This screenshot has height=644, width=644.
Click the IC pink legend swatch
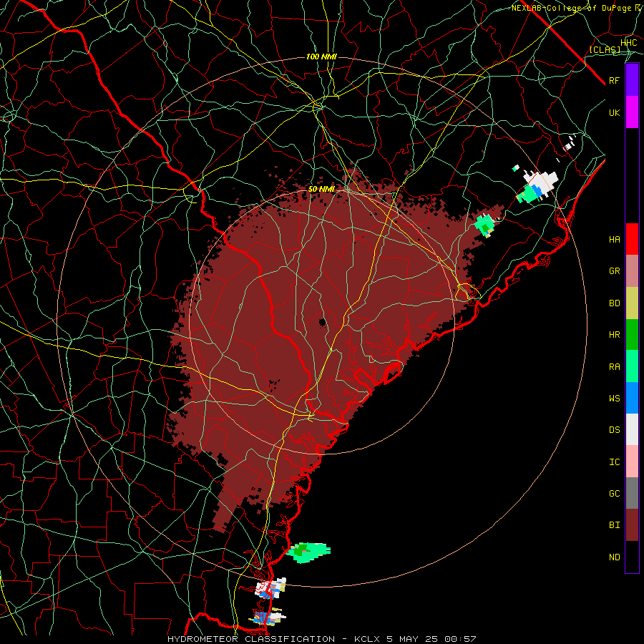(632, 462)
